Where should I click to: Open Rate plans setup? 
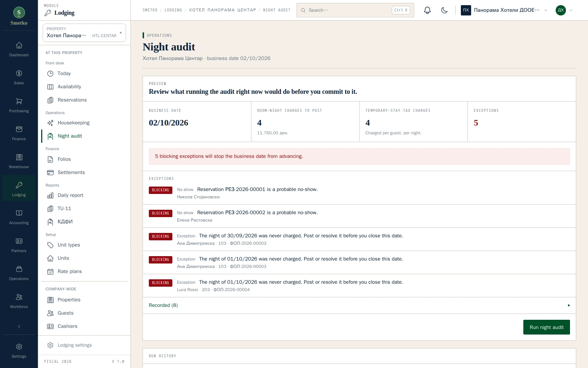(x=84, y=272)
